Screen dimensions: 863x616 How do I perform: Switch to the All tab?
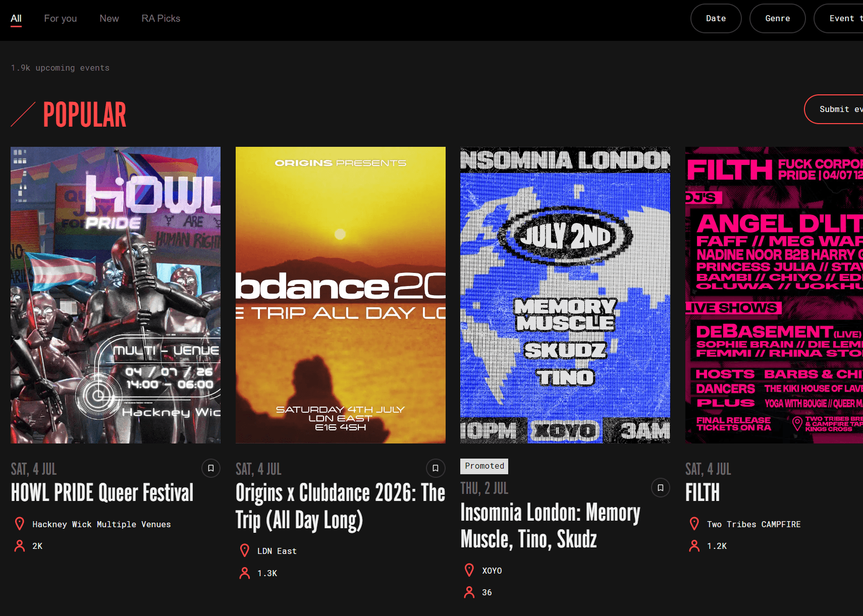coord(16,19)
